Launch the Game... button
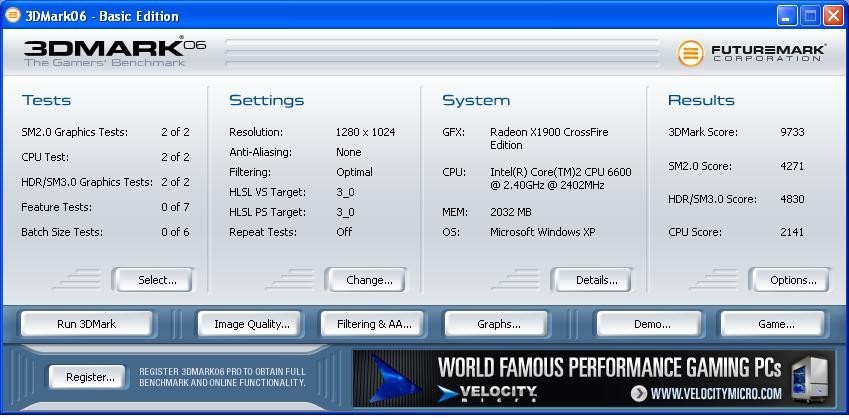 [773, 324]
